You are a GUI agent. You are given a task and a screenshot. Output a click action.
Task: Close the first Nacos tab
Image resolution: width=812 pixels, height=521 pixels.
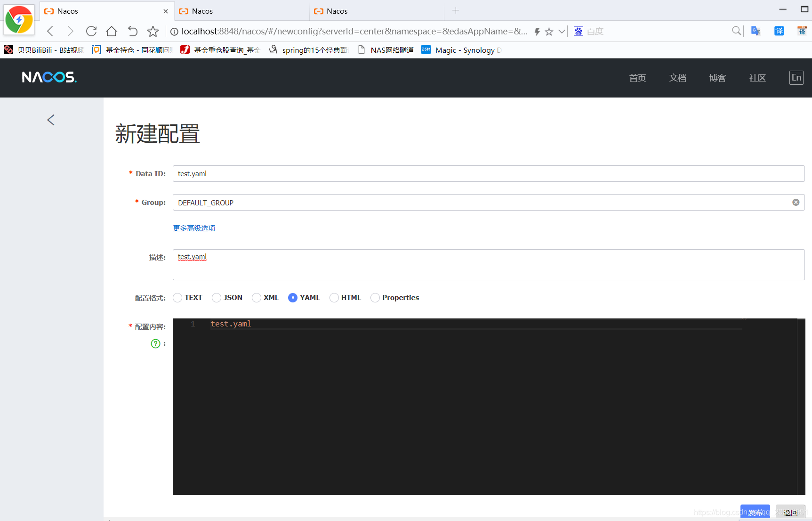click(166, 11)
